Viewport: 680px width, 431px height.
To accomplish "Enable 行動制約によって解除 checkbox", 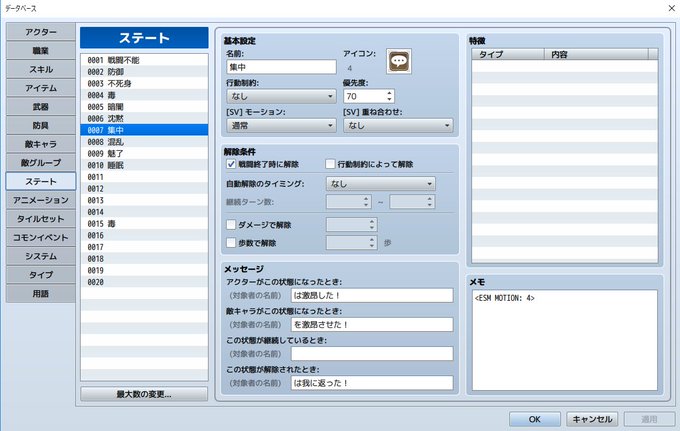I will coord(330,164).
